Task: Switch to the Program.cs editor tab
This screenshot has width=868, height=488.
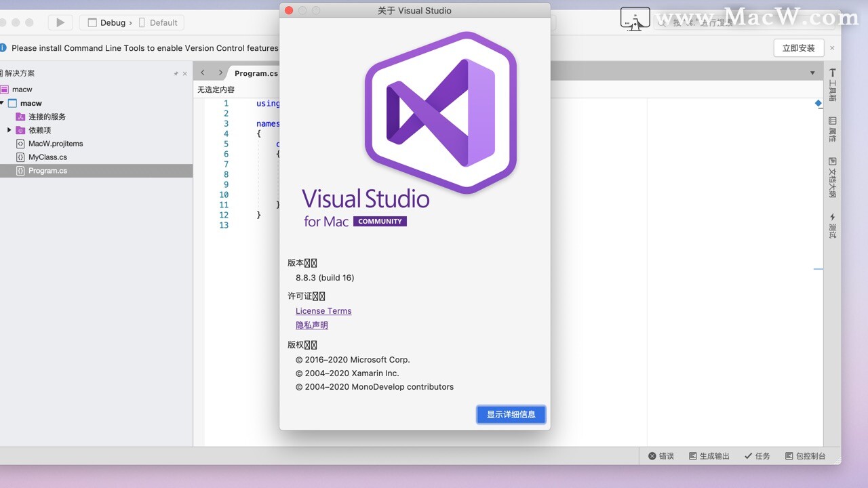Action: coord(256,73)
